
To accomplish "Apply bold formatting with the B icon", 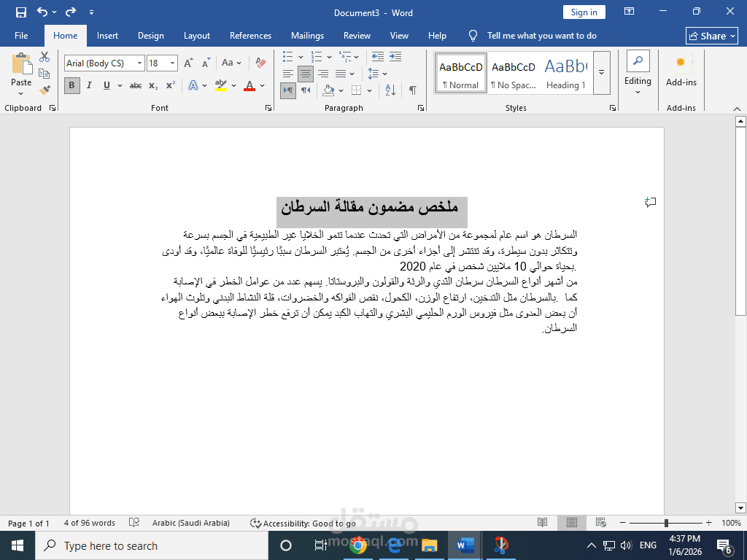I will click(71, 85).
